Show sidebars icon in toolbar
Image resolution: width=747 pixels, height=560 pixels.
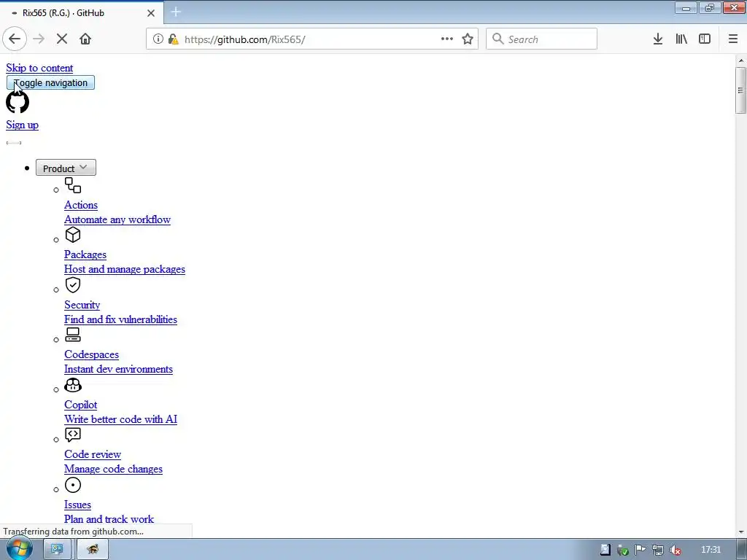pos(705,39)
